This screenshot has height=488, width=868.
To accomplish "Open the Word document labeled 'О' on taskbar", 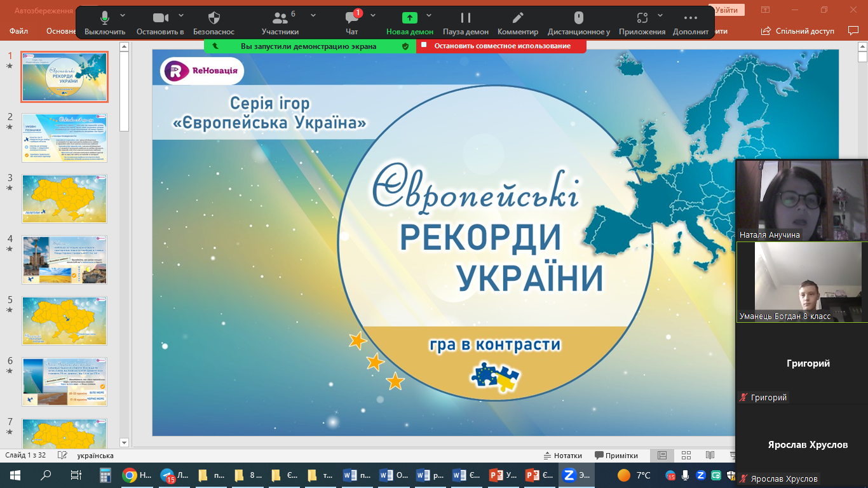I will [393, 475].
